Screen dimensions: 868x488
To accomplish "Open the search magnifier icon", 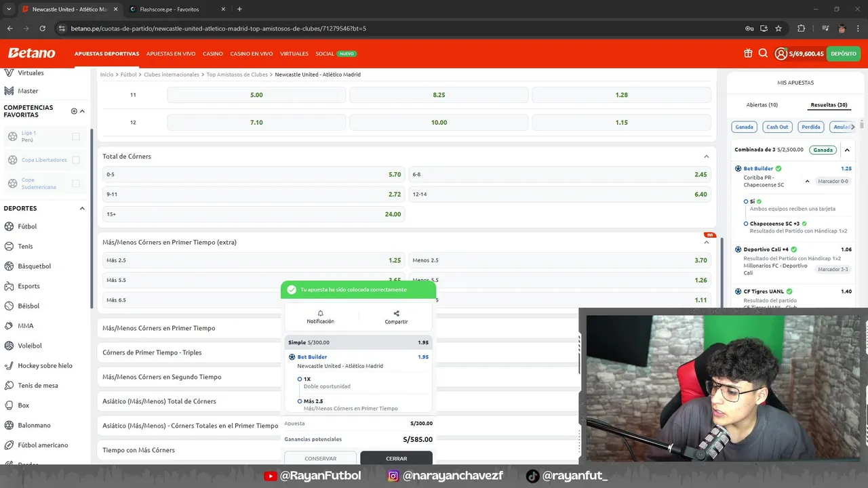I will pyautogui.click(x=763, y=54).
